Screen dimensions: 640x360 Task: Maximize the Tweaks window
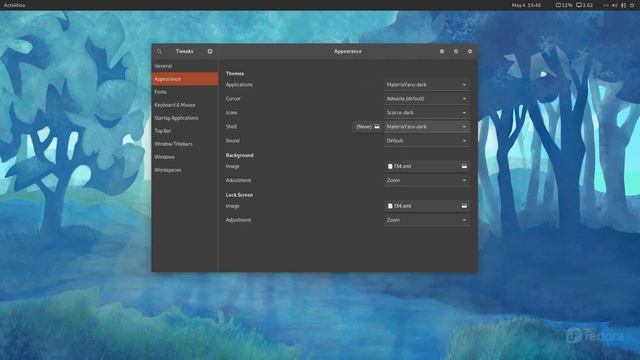tap(456, 51)
